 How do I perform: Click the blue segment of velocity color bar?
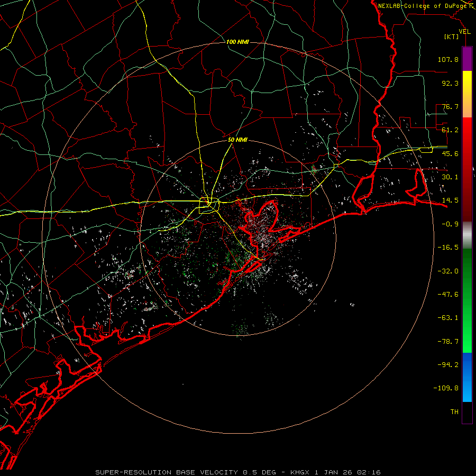[x=467, y=377]
